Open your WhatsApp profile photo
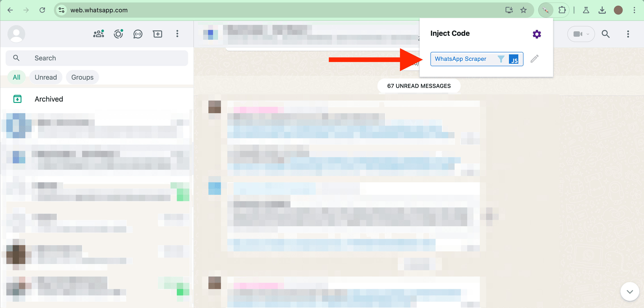This screenshot has width=644, height=308. pos(16,34)
